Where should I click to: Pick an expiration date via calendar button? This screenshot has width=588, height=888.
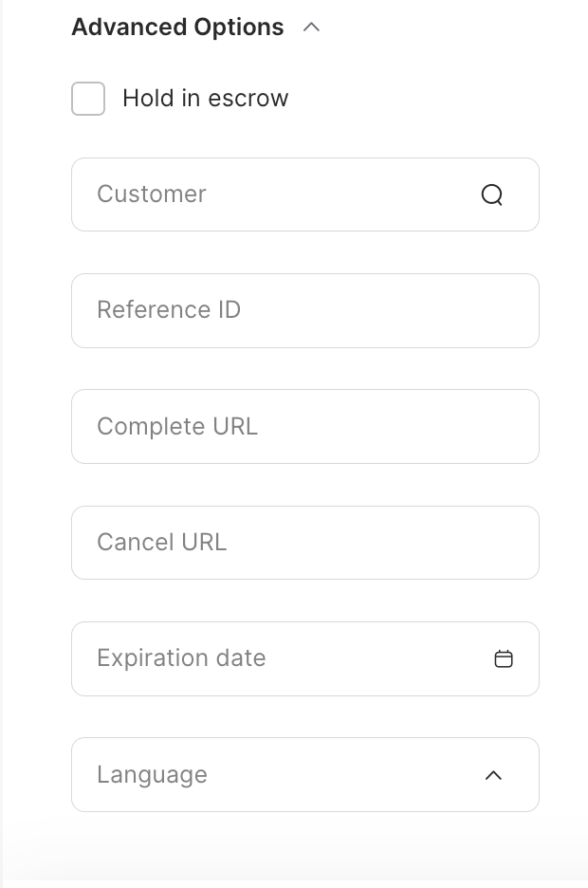pyautogui.click(x=505, y=658)
